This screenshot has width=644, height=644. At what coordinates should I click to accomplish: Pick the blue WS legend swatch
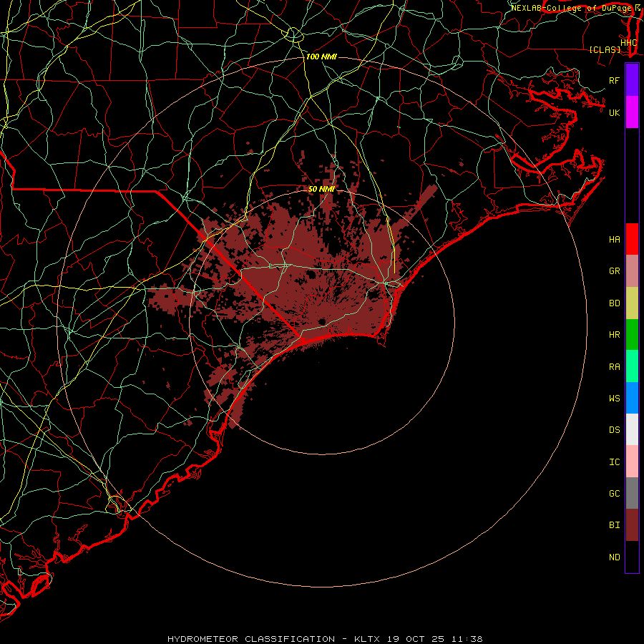coord(632,398)
